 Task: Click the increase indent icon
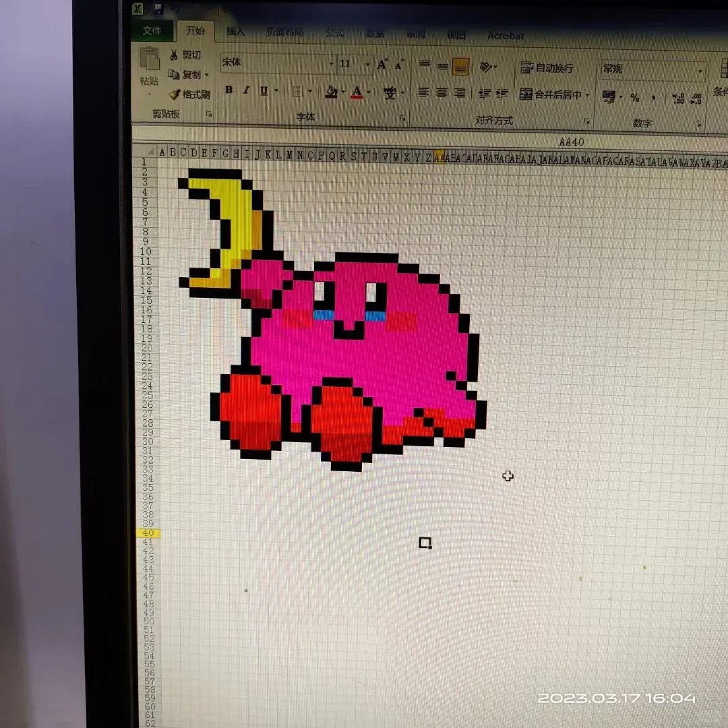(x=502, y=94)
